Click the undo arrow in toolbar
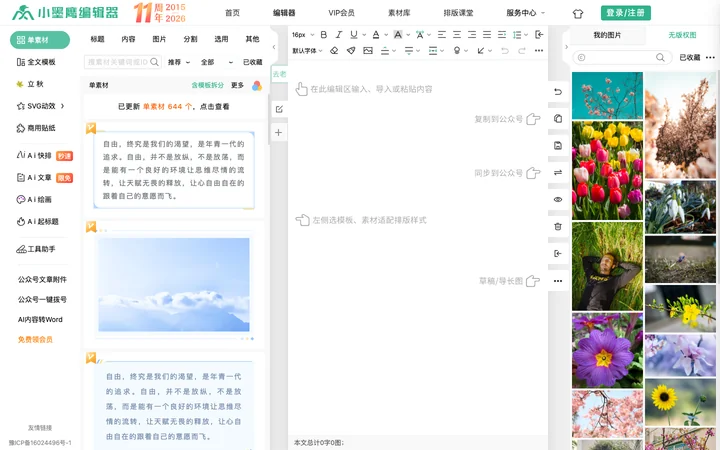The width and height of the screenshot is (720, 450). 505,51
